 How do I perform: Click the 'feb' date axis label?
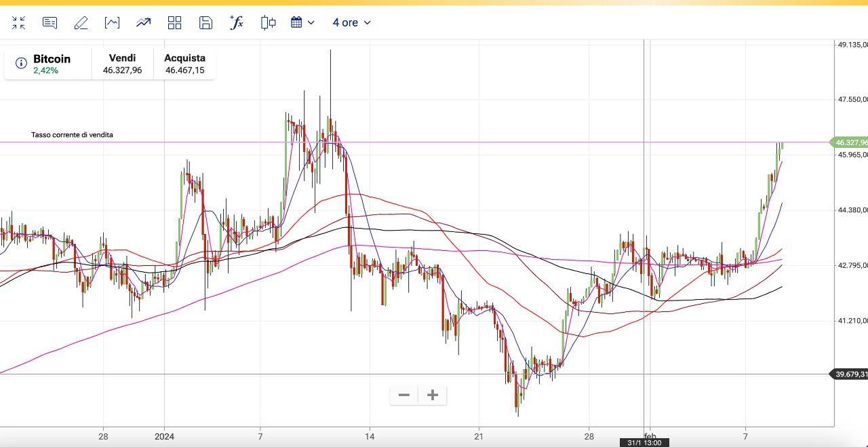650,435
